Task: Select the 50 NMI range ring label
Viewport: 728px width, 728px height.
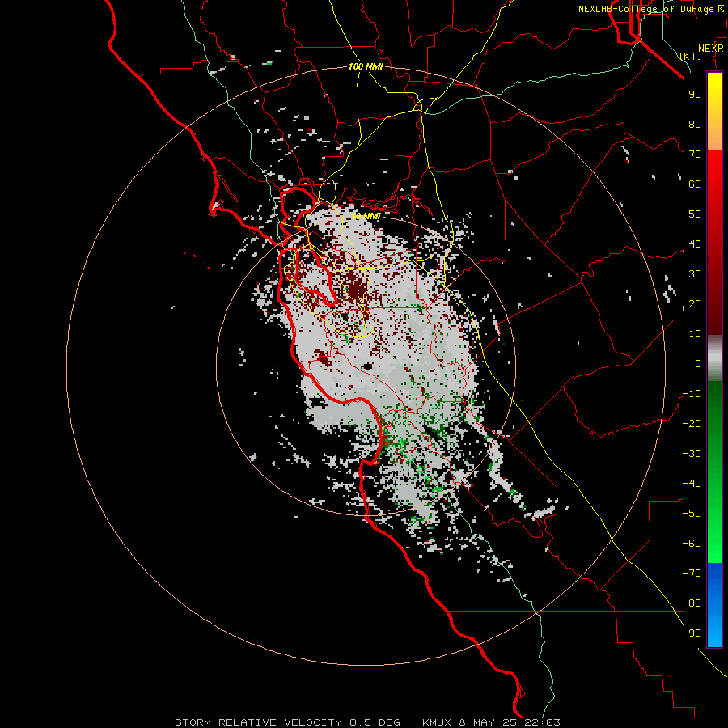Action: [x=366, y=216]
